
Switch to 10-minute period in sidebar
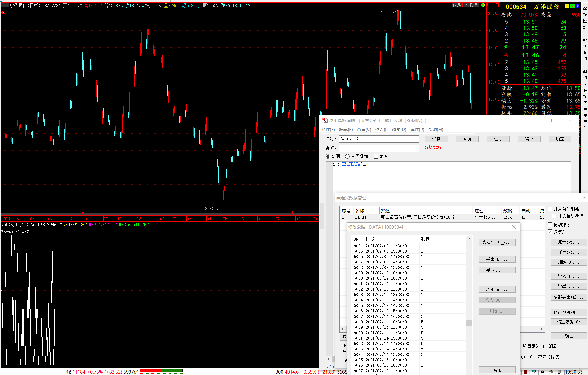(x=585, y=59)
